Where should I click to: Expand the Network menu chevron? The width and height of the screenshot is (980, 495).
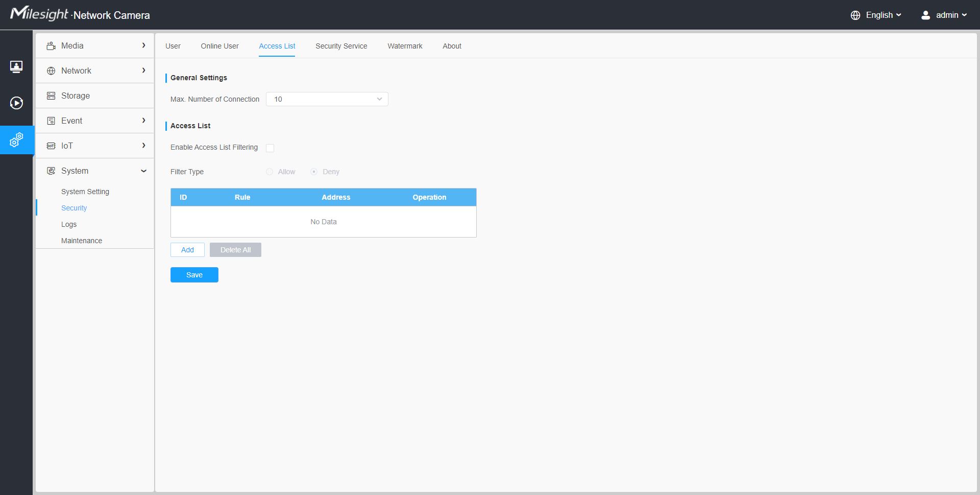[143, 70]
